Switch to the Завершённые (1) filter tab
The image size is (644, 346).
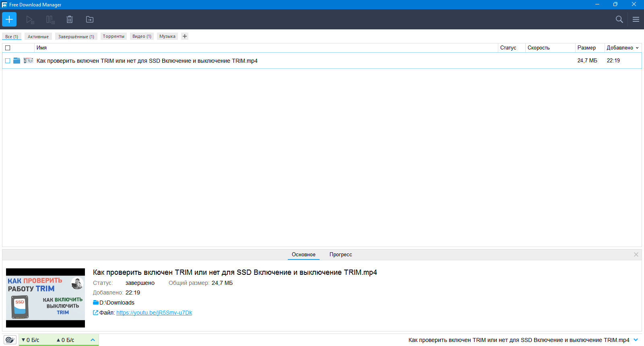coord(76,37)
